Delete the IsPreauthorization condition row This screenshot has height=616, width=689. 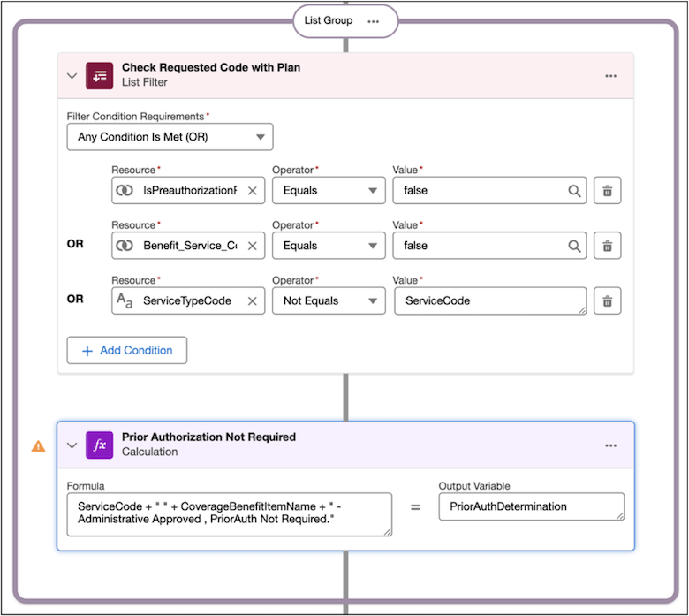[607, 191]
